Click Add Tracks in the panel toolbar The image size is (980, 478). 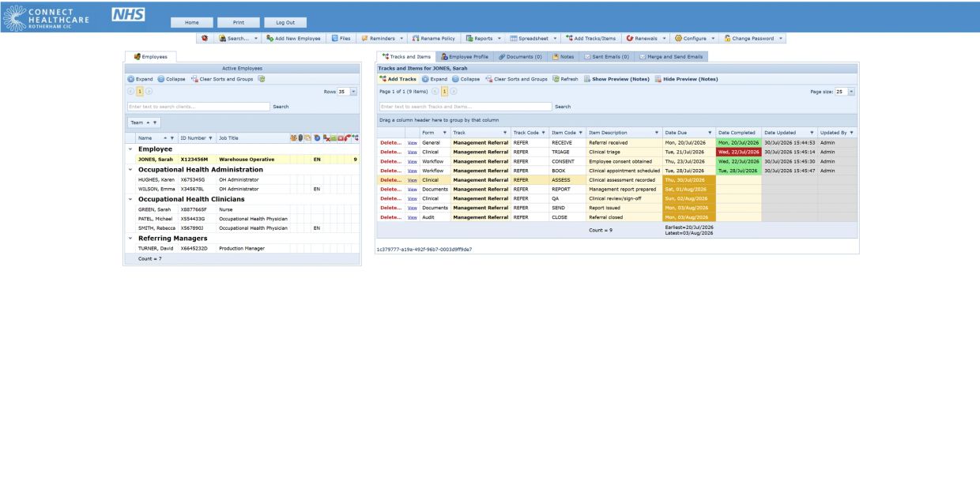click(398, 79)
